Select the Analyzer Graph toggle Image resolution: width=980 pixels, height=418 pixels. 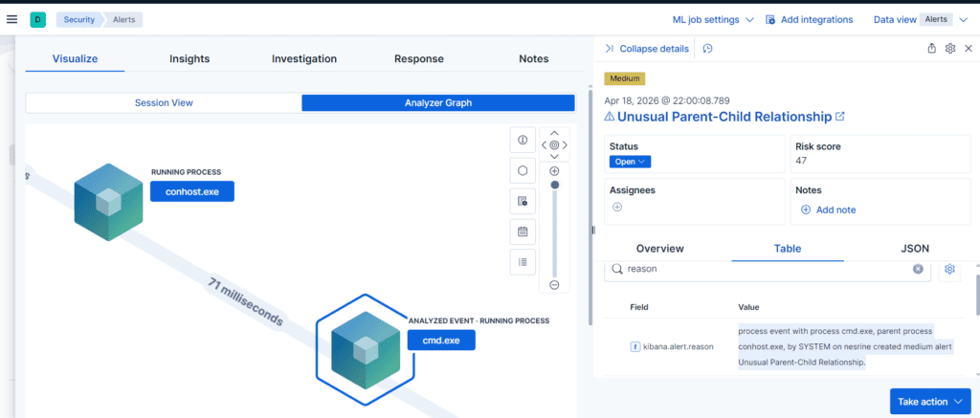pyautogui.click(x=438, y=103)
